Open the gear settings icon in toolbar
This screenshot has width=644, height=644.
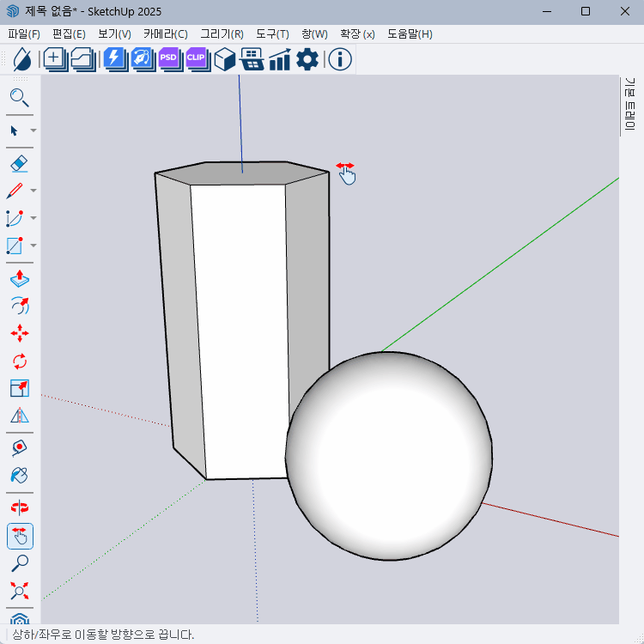point(307,58)
